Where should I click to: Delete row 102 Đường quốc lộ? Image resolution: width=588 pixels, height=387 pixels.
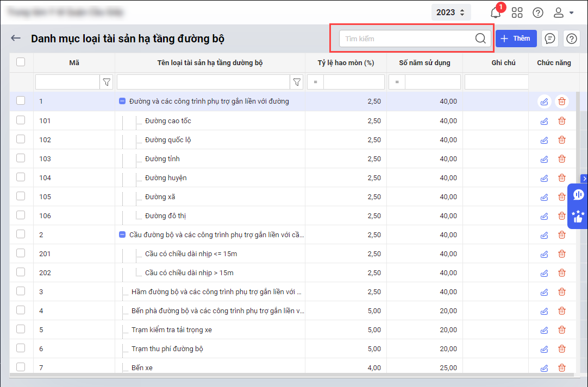pyautogui.click(x=562, y=140)
